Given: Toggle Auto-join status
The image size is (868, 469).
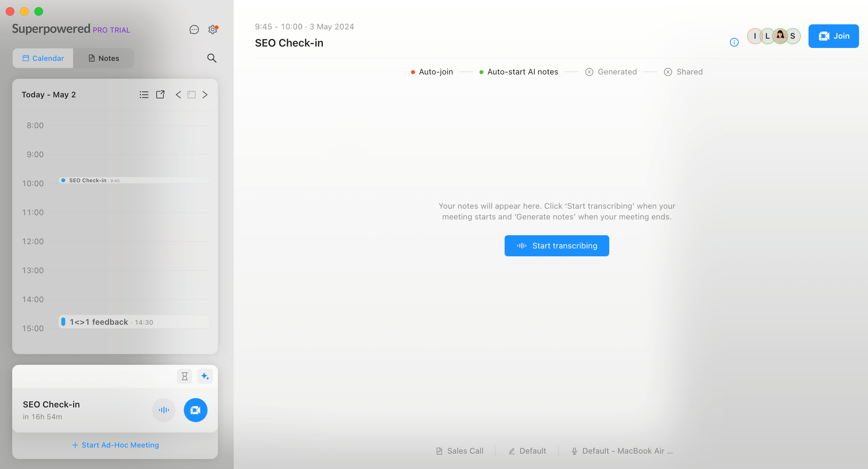Looking at the screenshot, I should pyautogui.click(x=432, y=72).
